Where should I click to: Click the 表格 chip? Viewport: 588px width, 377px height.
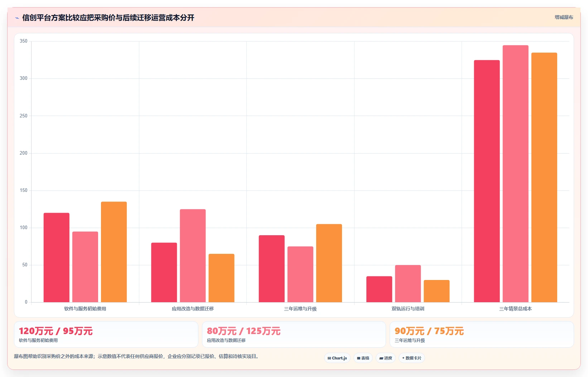coord(363,358)
